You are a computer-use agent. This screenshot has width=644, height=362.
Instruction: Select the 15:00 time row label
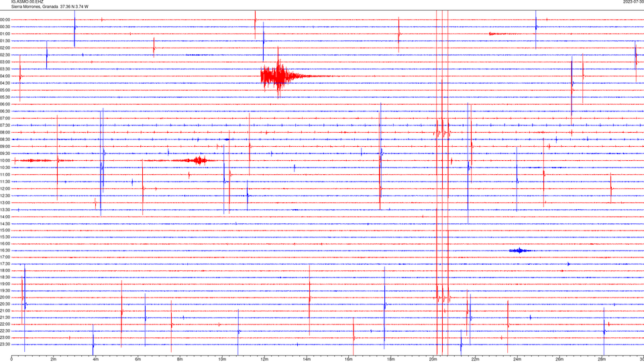pos(5,230)
